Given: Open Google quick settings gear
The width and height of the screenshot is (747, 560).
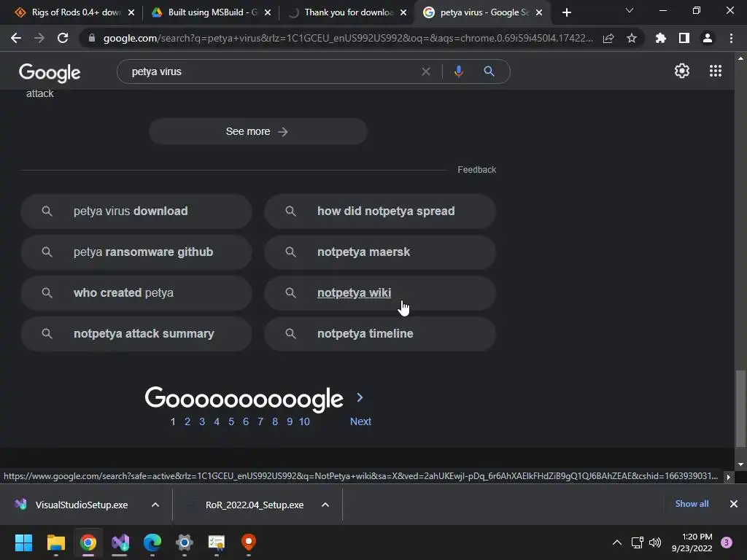Looking at the screenshot, I should click(x=682, y=71).
